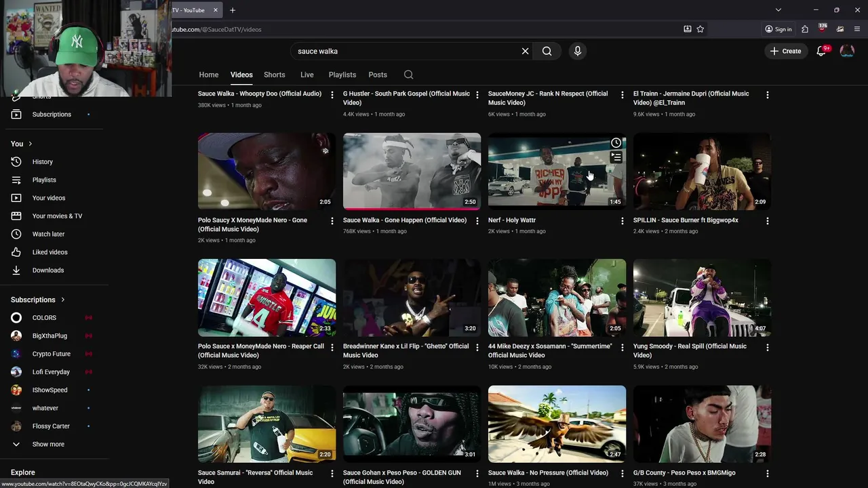This screenshot has height=488, width=868.
Task: Open the browser hamburger menu
Action: tap(857, 29)
